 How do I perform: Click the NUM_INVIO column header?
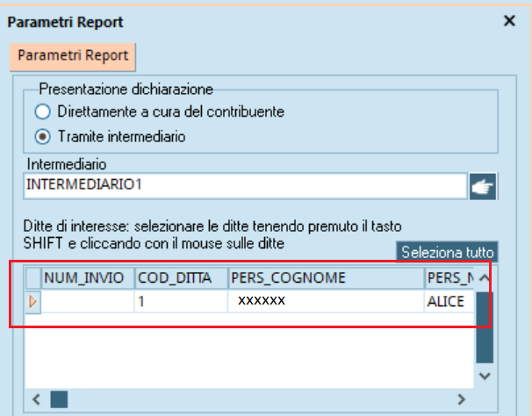pyautogui.click(x=88, y=278)
